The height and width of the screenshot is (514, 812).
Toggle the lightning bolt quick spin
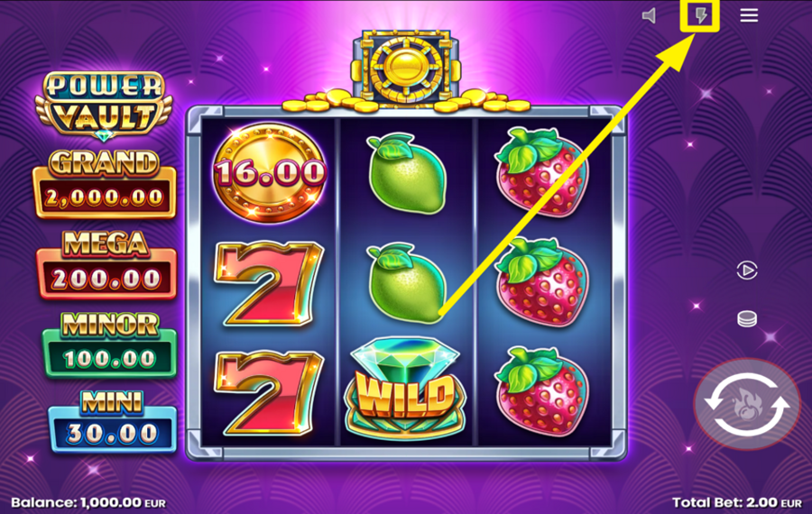pos(701,15)
